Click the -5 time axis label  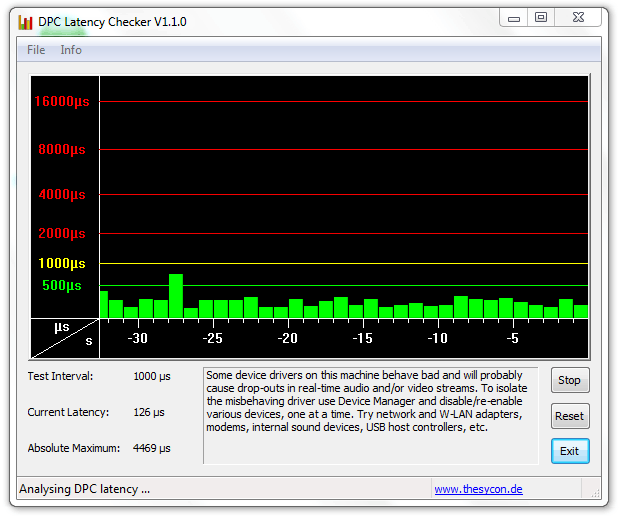pos(512,338)
